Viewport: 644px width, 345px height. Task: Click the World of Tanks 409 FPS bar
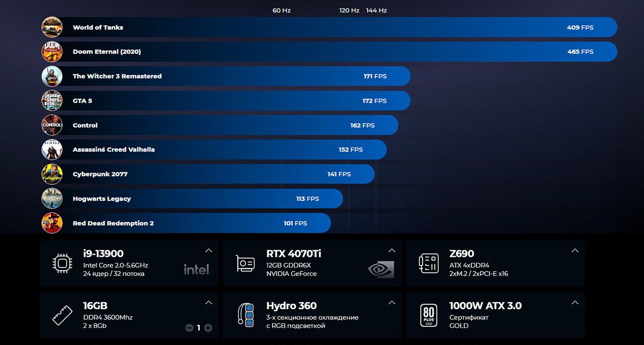tap(329, 27)
